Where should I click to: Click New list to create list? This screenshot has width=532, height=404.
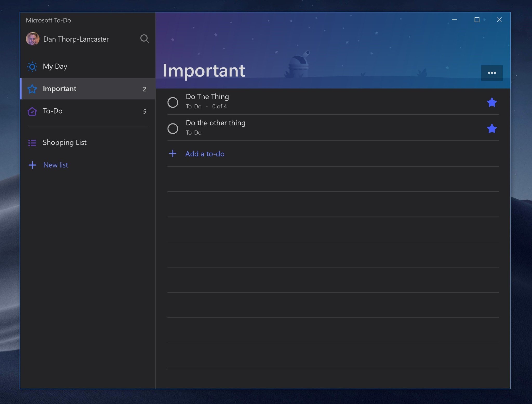(x=55, y=165)
